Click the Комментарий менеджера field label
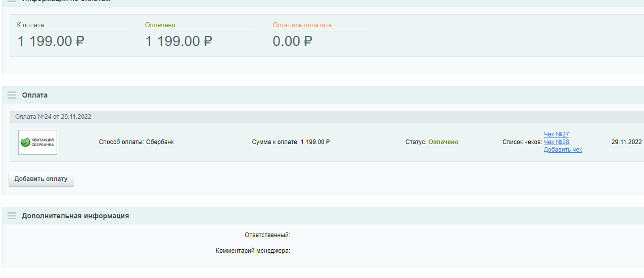This screenshot has height=278, width=644. 253,251
